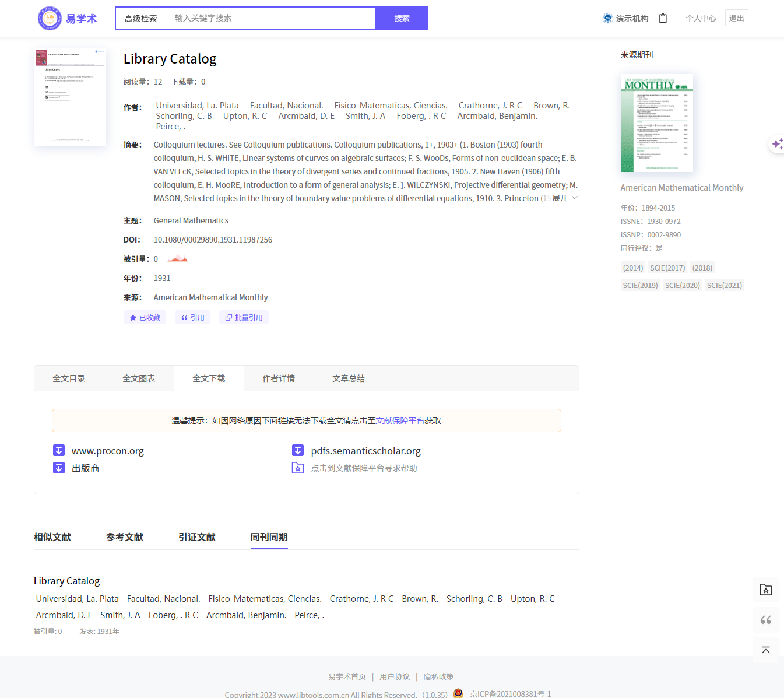Click the AI sparkle assistant icon
784x698 pixels.
point(777,144)
